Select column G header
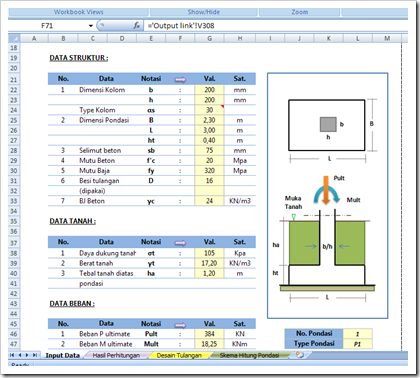Viewport: 420px width, 378px height. (209, 38)
